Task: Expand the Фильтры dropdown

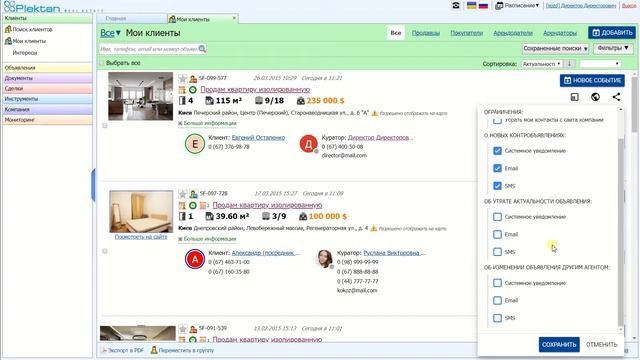Action: [613, 49]
